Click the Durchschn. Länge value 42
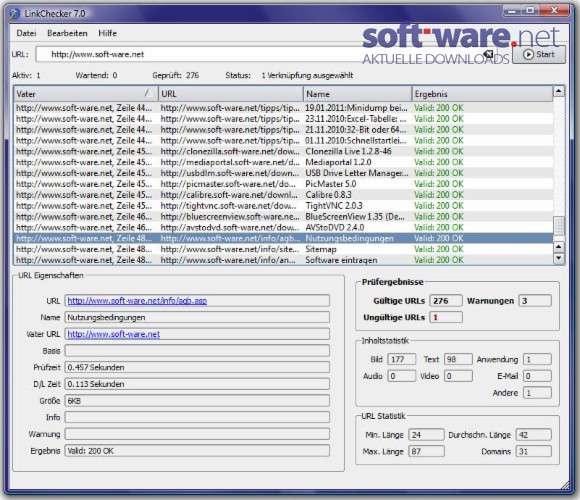The height and width of the screenshot is (500, 580). coord(534,435)
